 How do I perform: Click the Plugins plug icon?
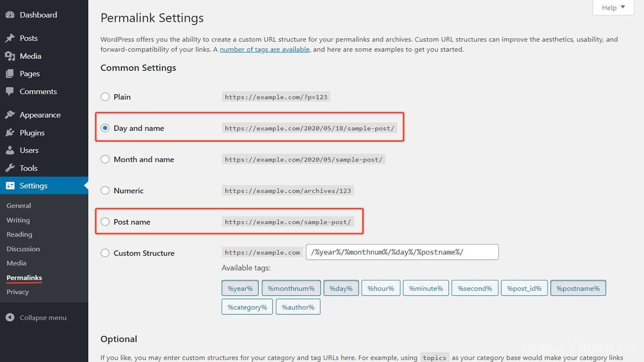(10, 133)
